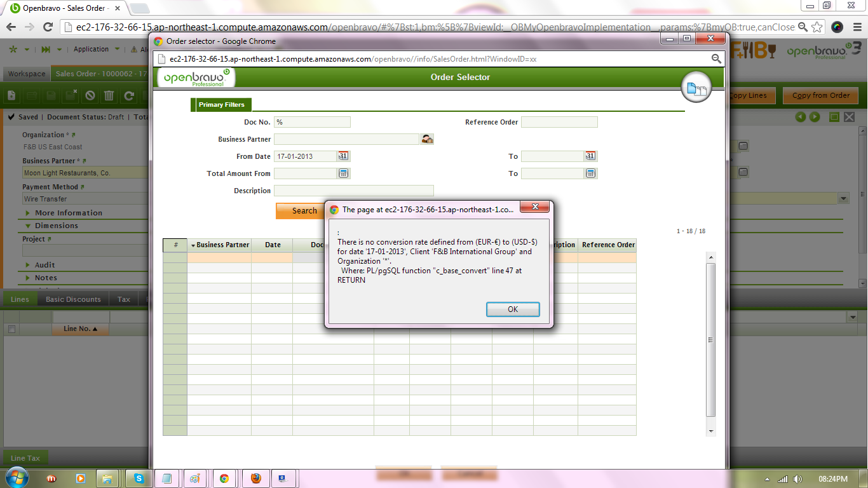Click the save disk toolbar icon
The image size is (868, 488).
pos(51,95)
